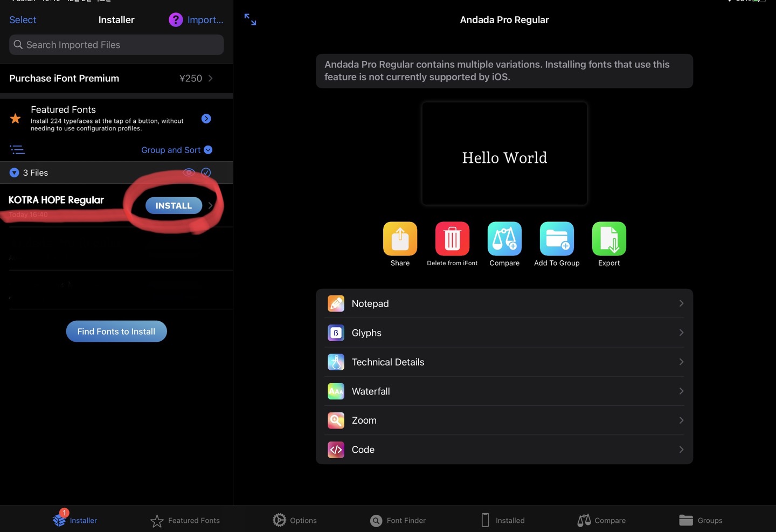
Task: Open Notepad row chevron
Action: pos(681,303)
